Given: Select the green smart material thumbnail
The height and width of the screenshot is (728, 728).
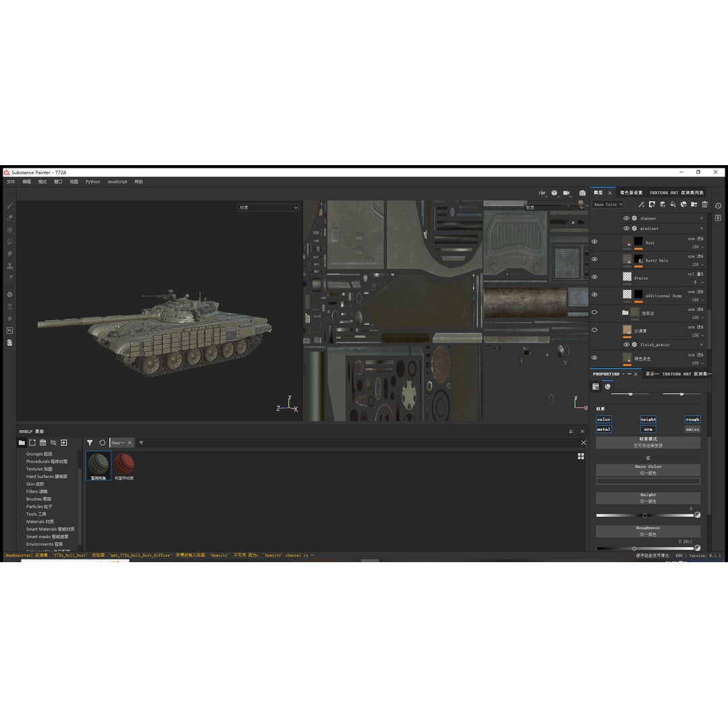Looking at the screenshot, I should (x=98, y=466).
